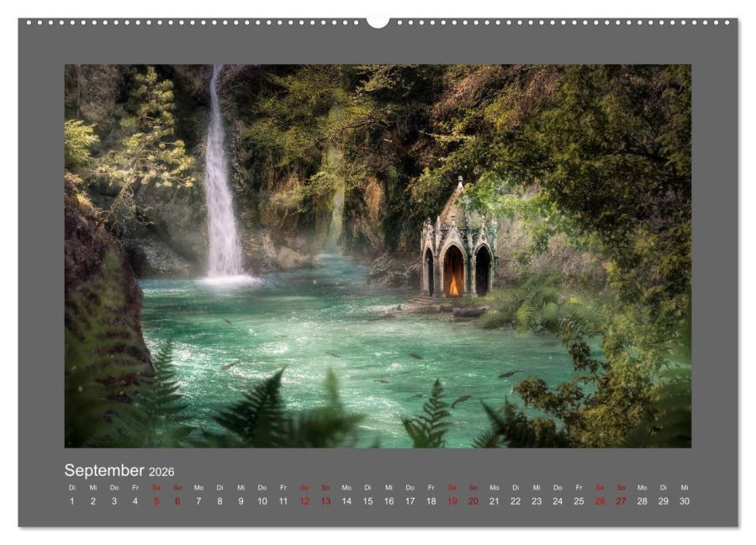This screenshot has height=545, width=756.
Task: Select red Saturday date 26
Action: [600, 501]
